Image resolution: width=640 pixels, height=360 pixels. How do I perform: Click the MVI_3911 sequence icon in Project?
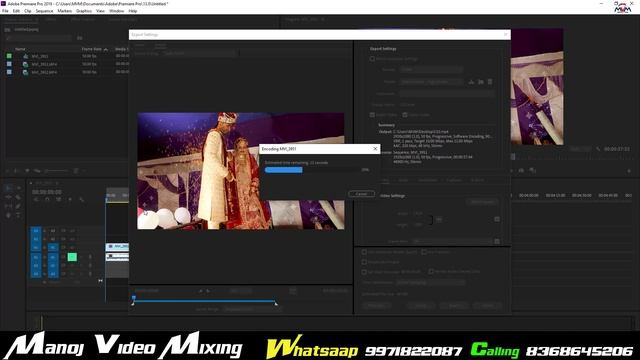pos(26,56)
